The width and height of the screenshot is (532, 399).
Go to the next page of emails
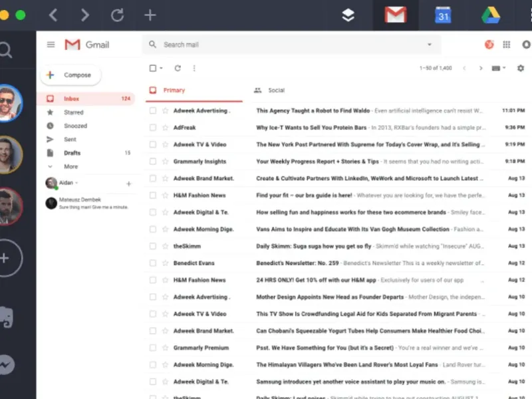click(481, 68)
